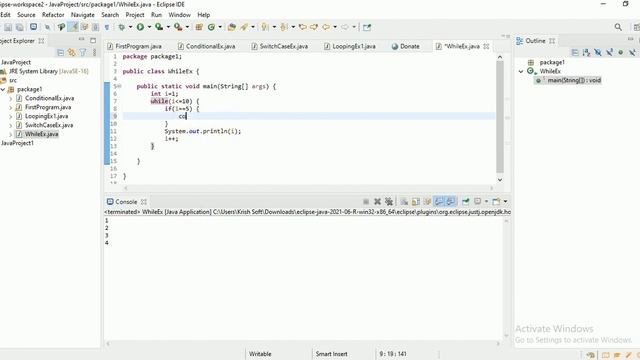640x360 pixels.
Task: Click the Pin Editor toolbar icon
Action: [x=367, y=27]
